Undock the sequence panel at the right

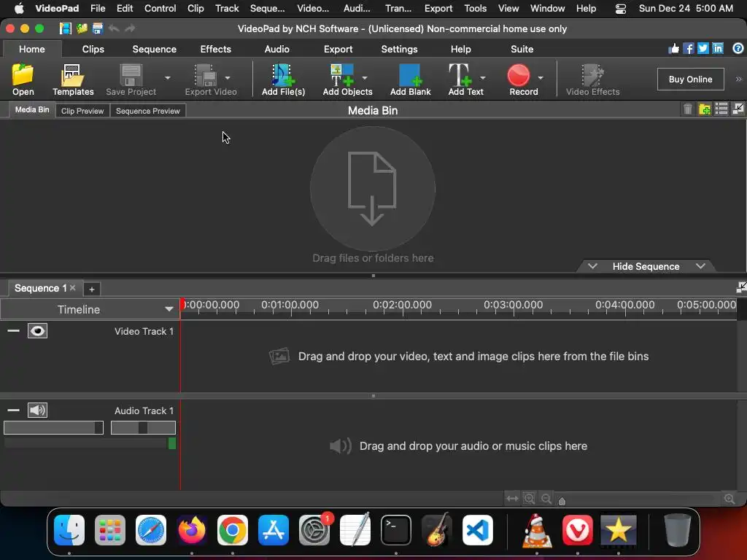click(x=741, y=287)
